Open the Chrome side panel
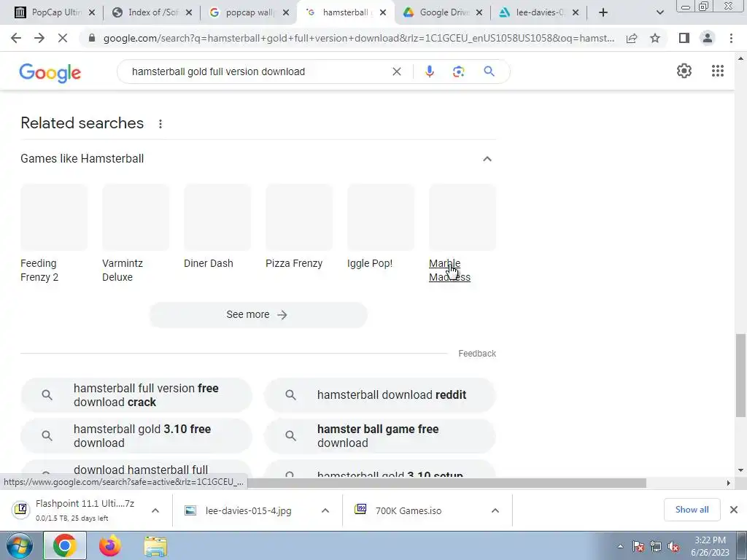The height and width of the screenshot is (560, 747). [x=684, y=38]
